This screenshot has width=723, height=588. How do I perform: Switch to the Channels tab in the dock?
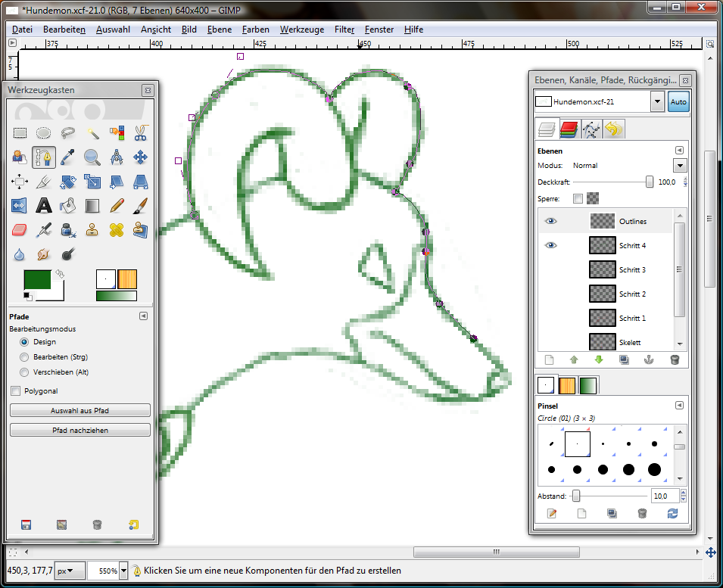point(569,129)
